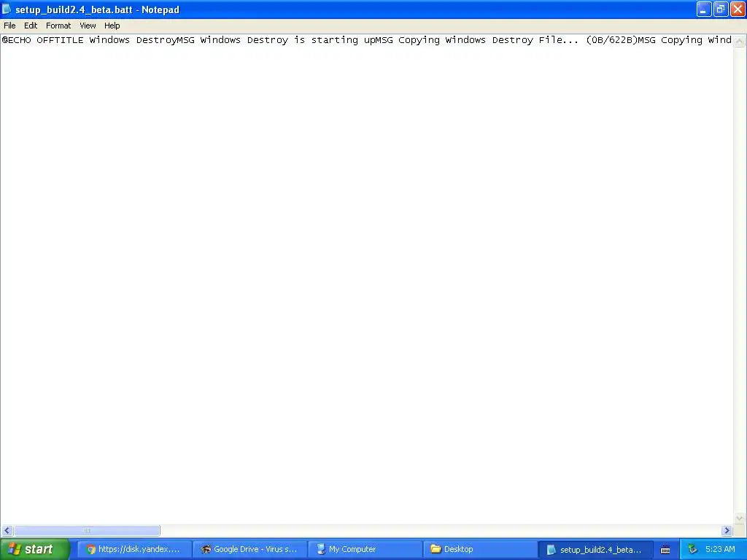
Task: Click the vertical scrollbar up arrow
Action: pyautogui.click(x=740, y=42)
